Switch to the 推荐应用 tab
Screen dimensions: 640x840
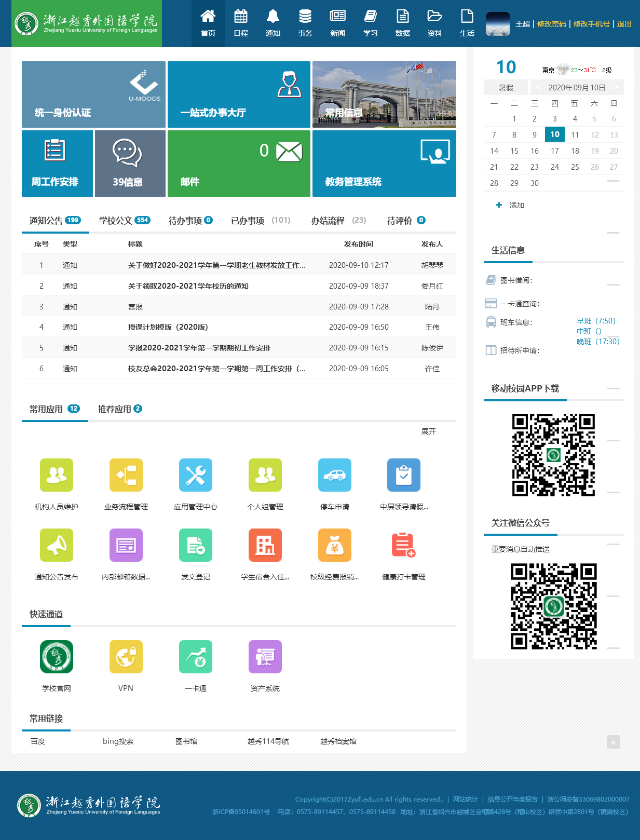(119, 409)
